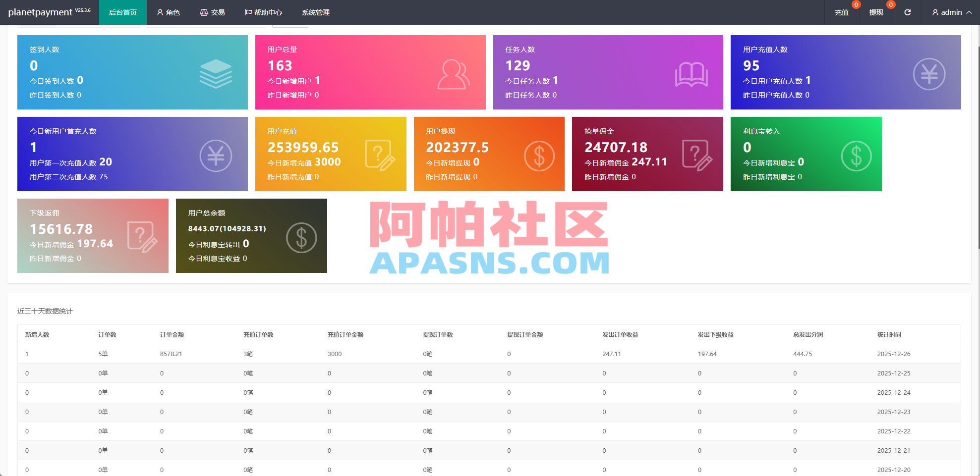Click the users icon on 用户总量 card
The height and width of the screenshot is (476, 980).
point(454,74)
